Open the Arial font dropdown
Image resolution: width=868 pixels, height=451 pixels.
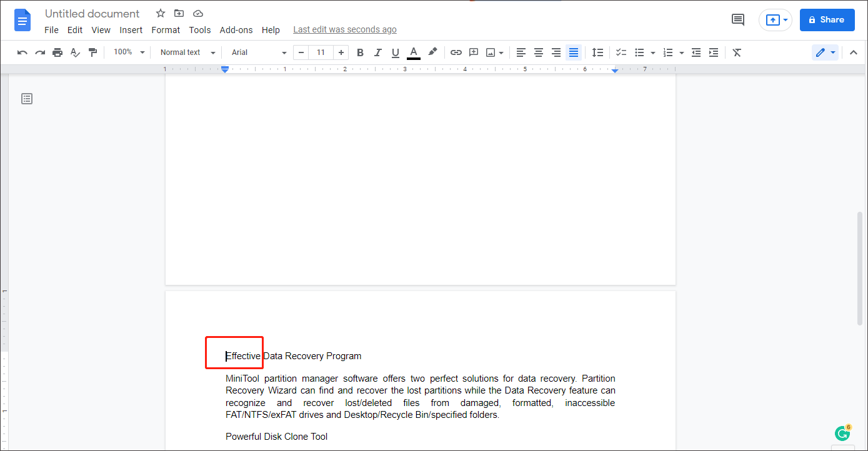pos(256,52)
